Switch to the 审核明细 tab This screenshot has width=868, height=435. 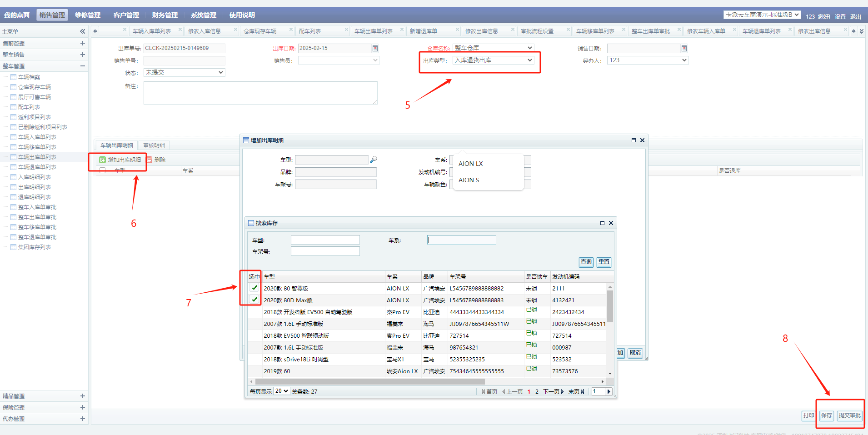click(x=154, y=145)
